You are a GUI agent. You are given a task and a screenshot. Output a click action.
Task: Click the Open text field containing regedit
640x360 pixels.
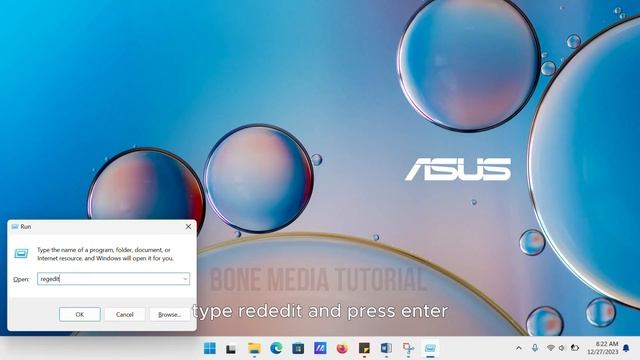[113, 279]
